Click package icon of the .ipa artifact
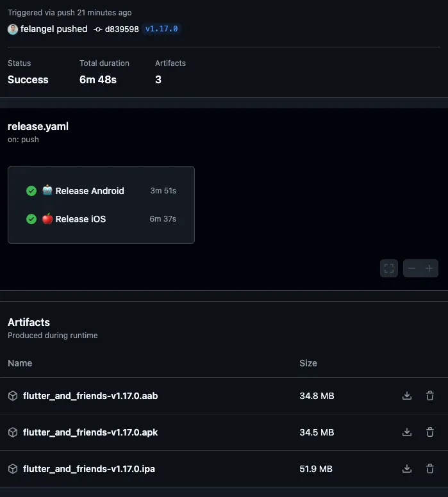448x497 pixels. [13, 469]
